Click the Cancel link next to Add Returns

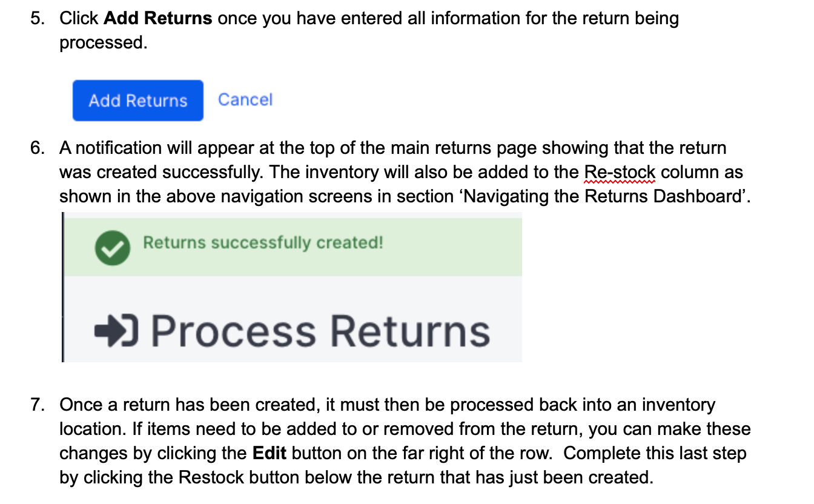245,99
